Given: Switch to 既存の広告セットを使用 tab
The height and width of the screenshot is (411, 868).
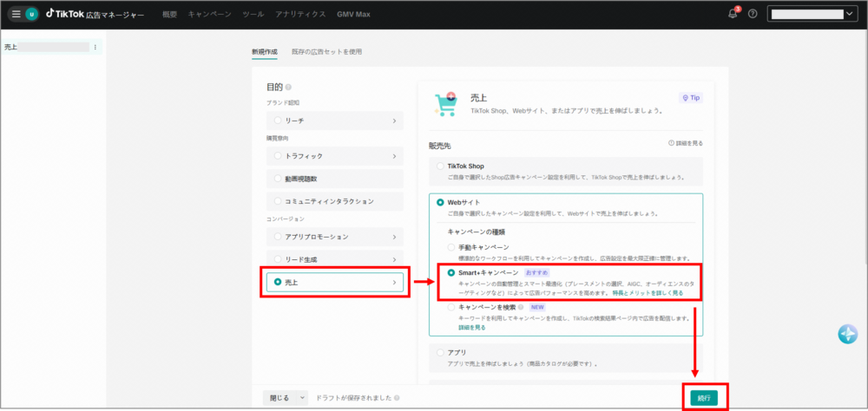Looking at the screenshot, I should pos(326,52).
